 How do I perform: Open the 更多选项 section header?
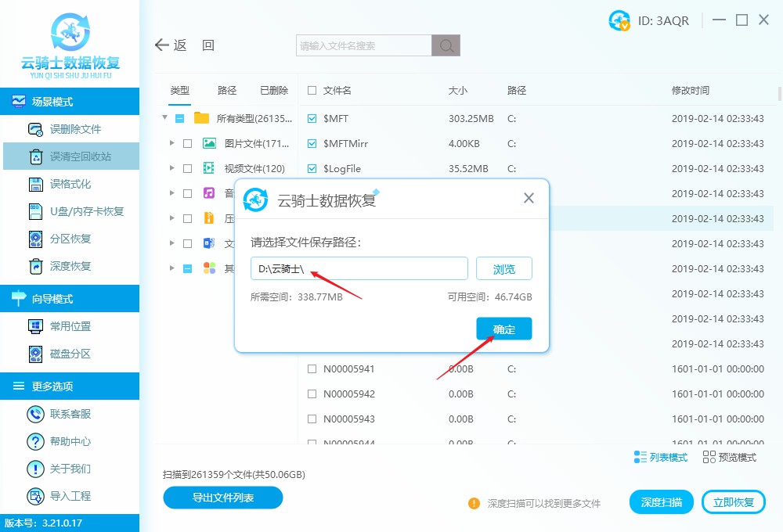[x=70, y=386]
